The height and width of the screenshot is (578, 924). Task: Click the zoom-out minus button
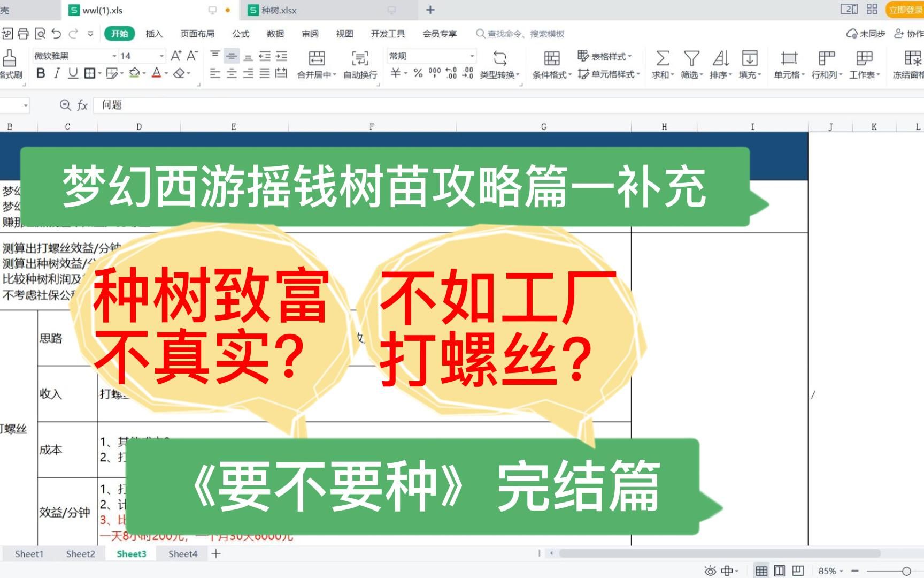(854, 571)
